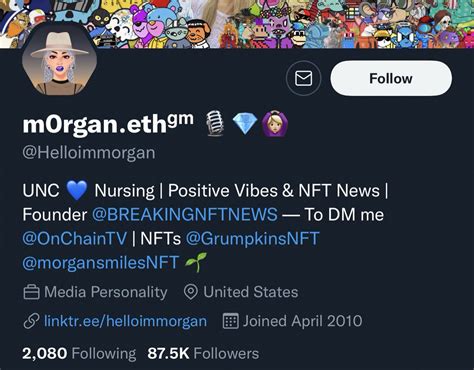This screenshot has width=474, height=370.
Task: Click the briefcase Media Personality icon
Action: coord(32,292)
